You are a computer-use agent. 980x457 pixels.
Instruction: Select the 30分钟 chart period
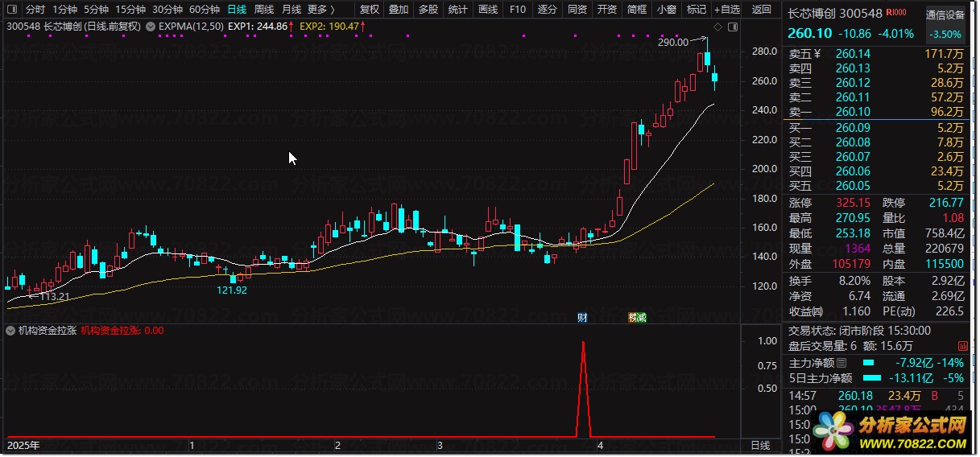pos(167,10)
